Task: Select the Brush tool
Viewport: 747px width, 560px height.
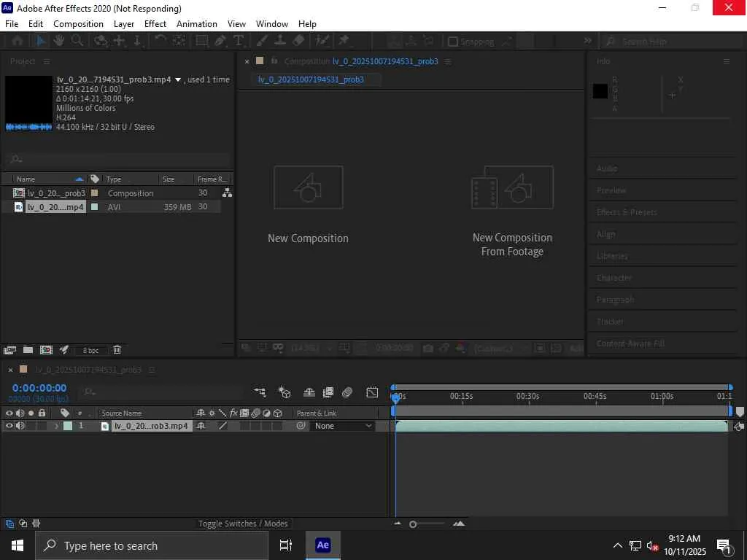Action: point(262,42)
